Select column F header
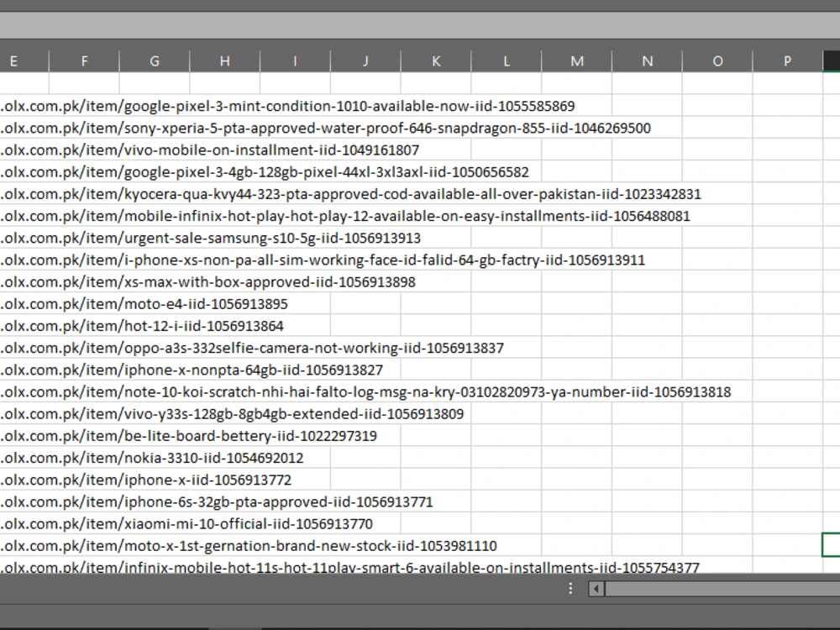 [84, 61]
